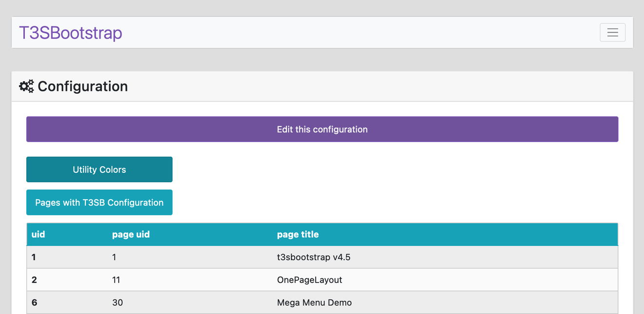Select the OnePageLayout page title
Viewport: 644px width, 314px height.
309,280
